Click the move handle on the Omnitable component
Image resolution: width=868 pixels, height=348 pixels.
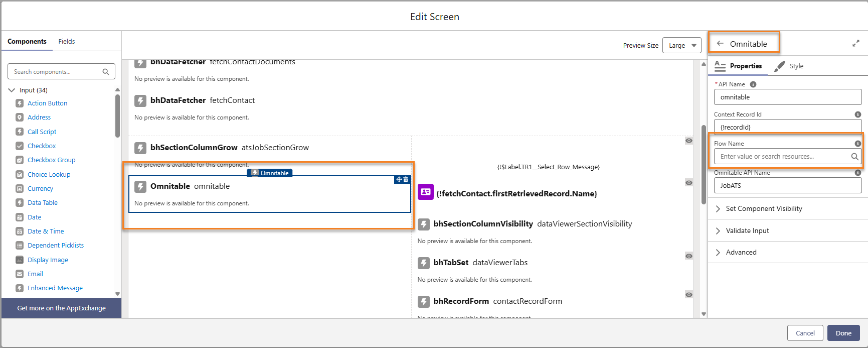click(x=399, y=179)
